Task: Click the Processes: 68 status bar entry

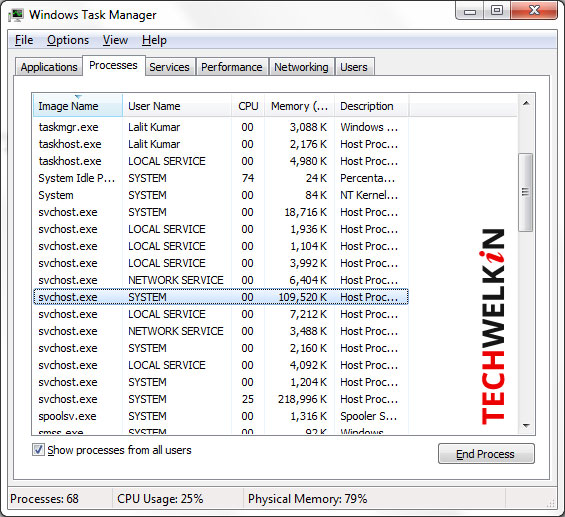Action: (44, 499)
